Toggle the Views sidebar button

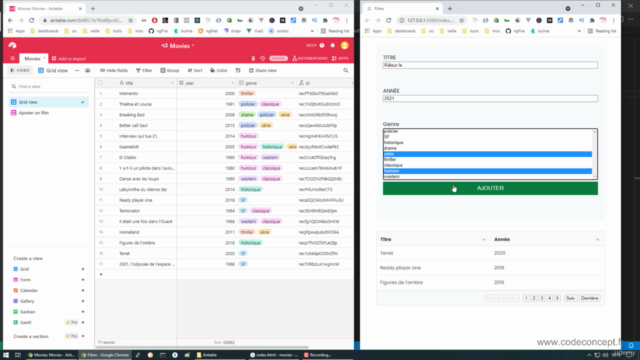20,70
